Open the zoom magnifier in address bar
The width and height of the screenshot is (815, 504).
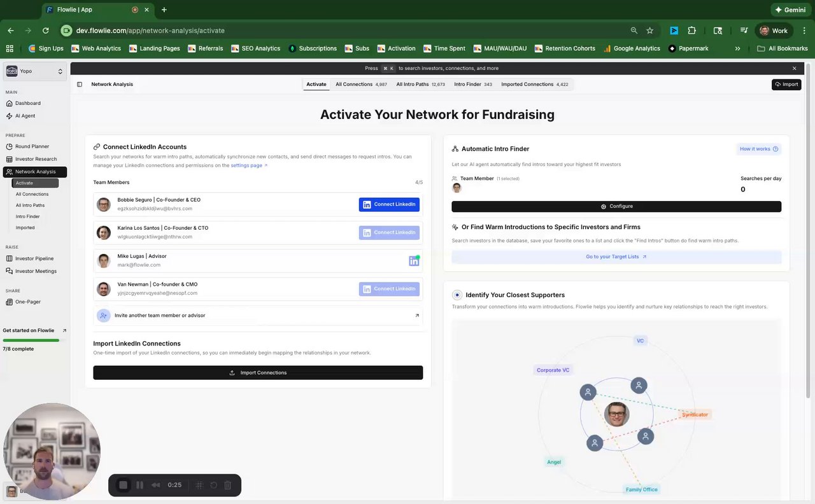[634, 31]
